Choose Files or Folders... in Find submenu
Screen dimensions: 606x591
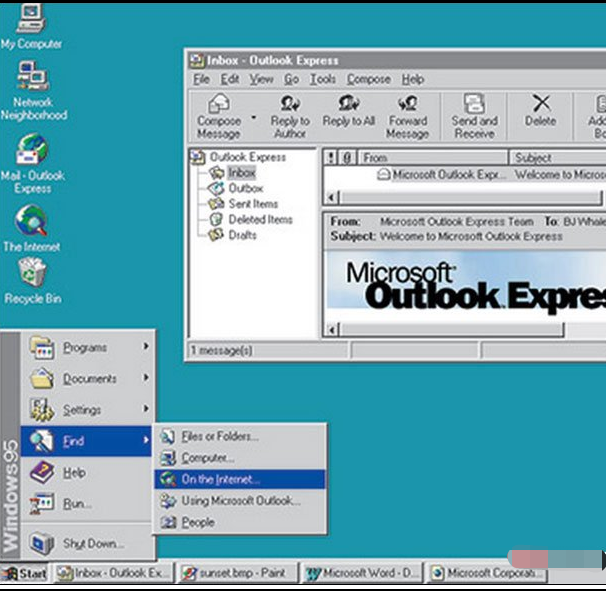click(240, 436)
